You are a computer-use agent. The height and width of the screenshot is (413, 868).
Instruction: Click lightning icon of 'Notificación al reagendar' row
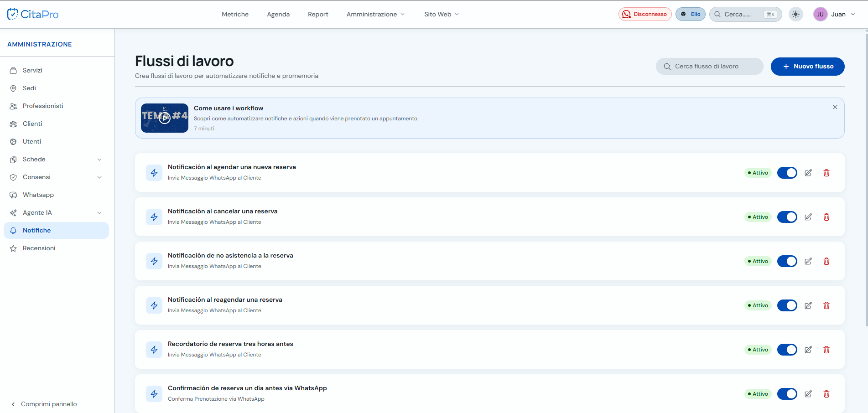tap(154, 305)
